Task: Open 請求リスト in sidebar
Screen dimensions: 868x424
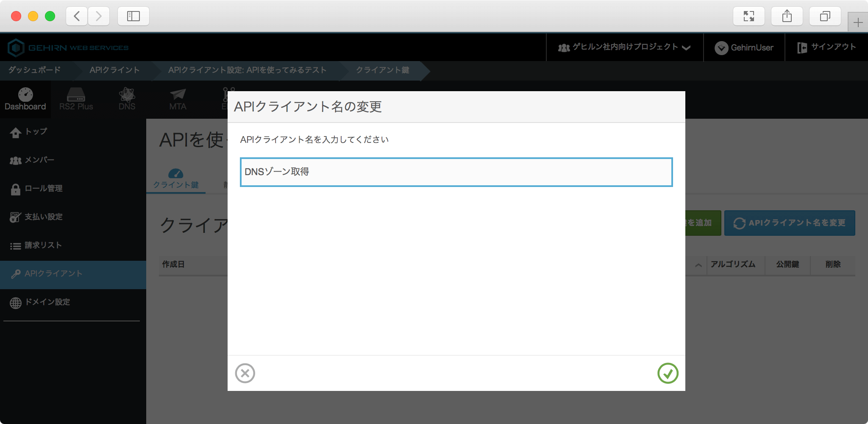Action: [x=43, y=245]
